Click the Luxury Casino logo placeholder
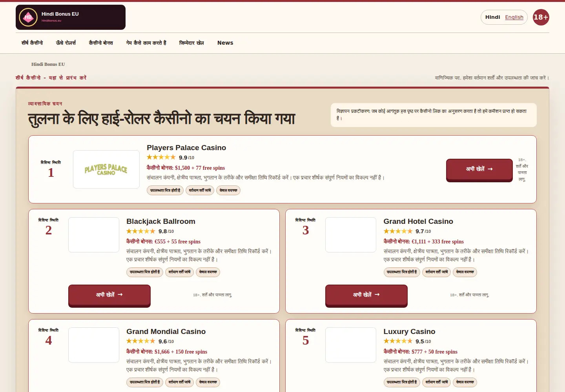565x392 pixels. click(351, 345)
